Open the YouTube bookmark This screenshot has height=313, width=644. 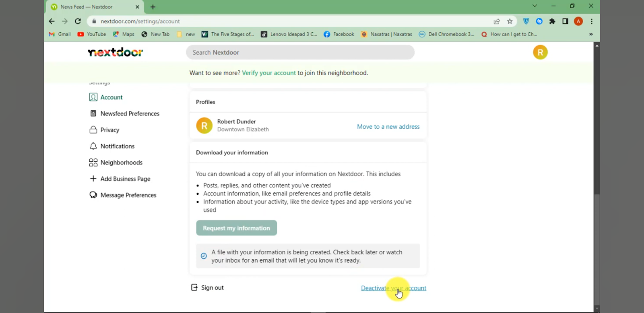point(92,34)
